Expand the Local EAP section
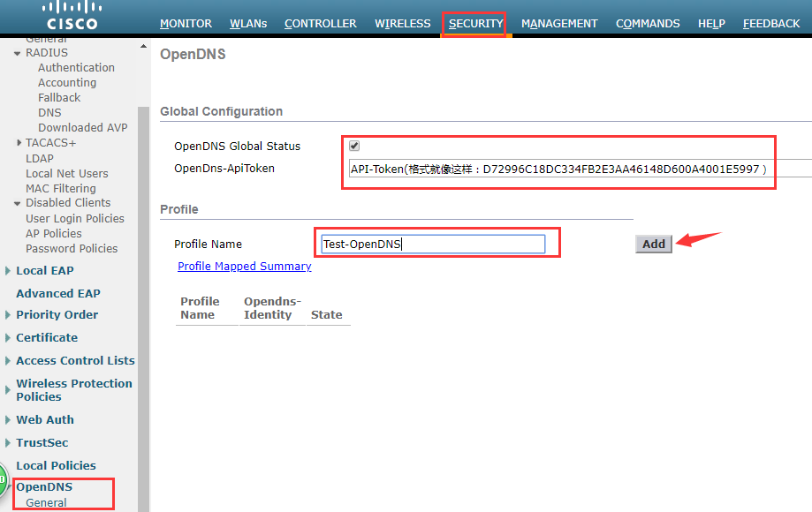 [8, 270]
